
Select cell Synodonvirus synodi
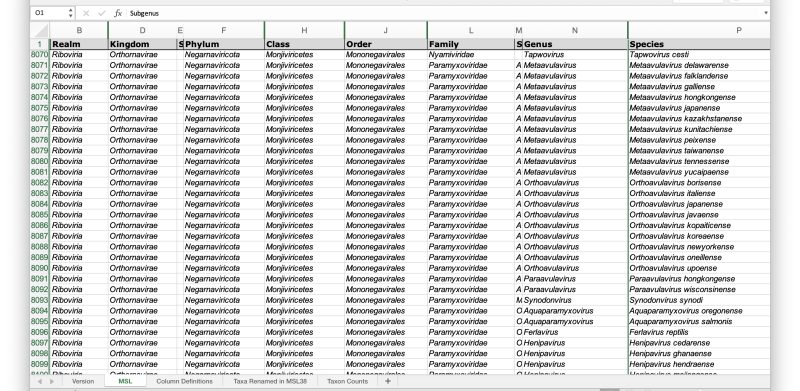tap(699, 300)
